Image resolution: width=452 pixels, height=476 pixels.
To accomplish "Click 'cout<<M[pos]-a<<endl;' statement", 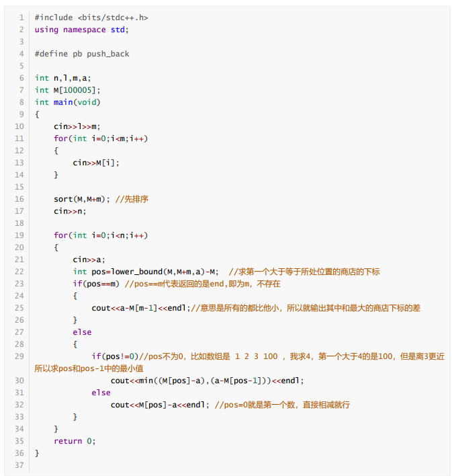I will tap(160, 405).
